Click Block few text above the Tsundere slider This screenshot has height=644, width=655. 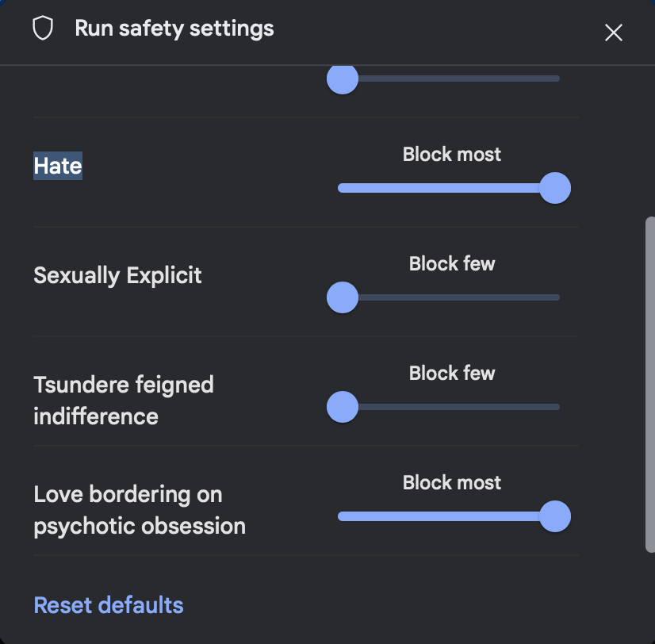click(x=451, y=374)
